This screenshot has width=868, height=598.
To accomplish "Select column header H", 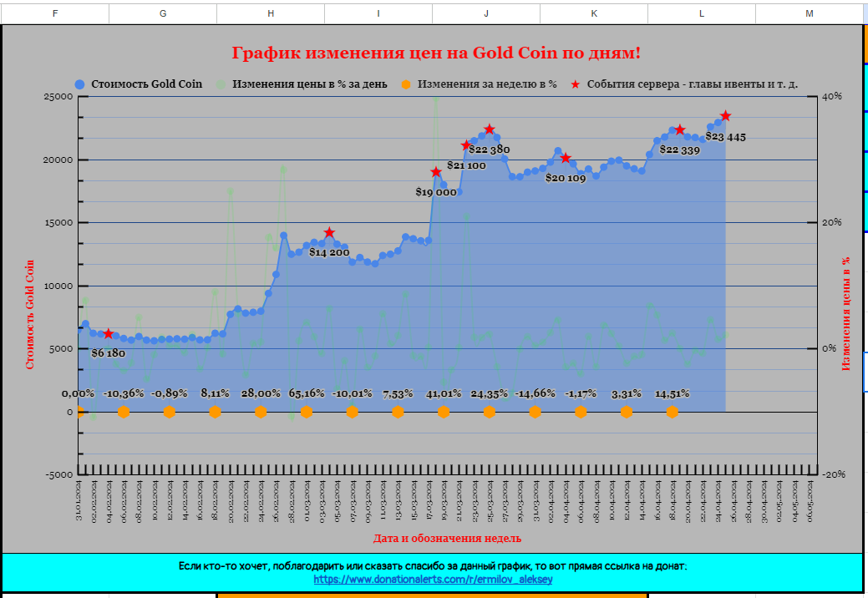I will (271, 13).
